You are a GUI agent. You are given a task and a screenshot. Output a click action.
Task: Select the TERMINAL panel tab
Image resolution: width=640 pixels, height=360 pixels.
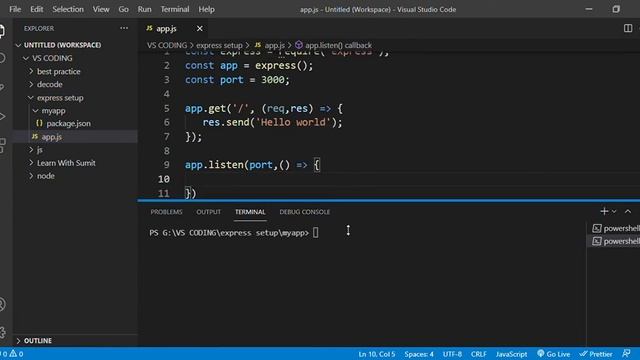click(x=250, y=212)
